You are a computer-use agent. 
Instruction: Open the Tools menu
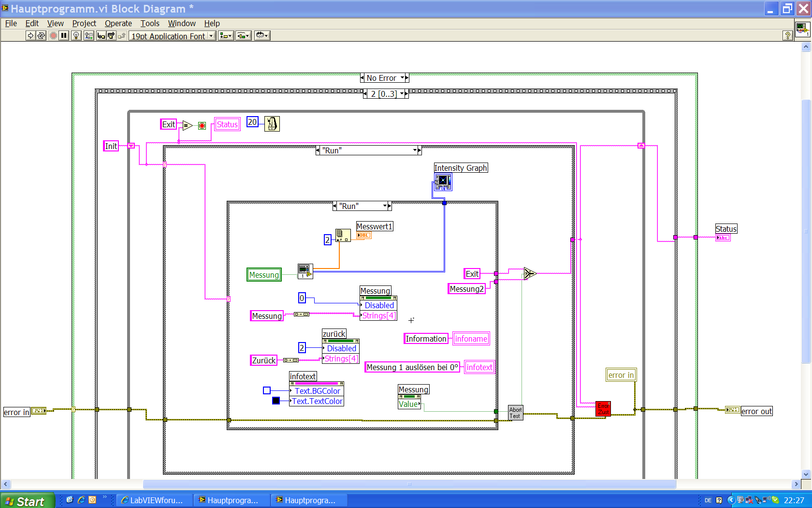[150, 23]
